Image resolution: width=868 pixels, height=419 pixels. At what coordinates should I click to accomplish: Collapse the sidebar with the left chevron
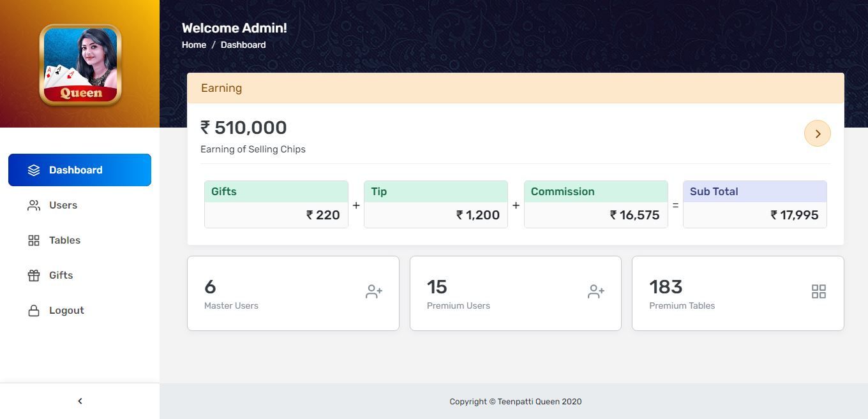[x=80, y=401]
